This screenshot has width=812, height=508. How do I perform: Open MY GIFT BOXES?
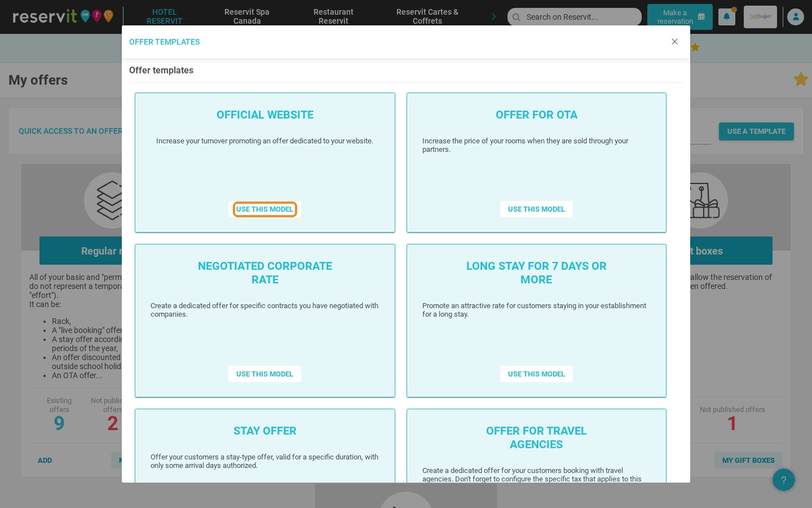pyautogui.click(x=748, y=461)
